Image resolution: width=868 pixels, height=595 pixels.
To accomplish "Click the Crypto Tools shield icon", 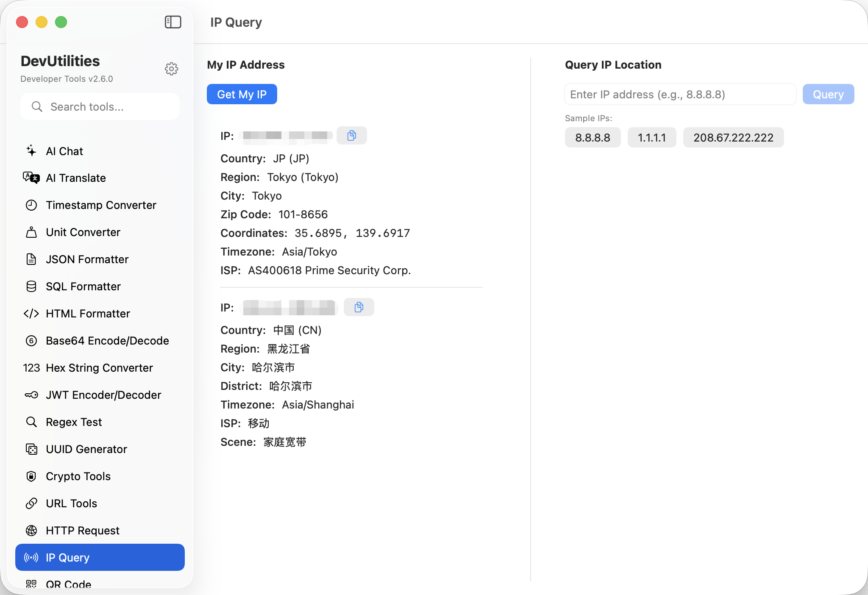I will pyautogui.click(x=31, y=476).
